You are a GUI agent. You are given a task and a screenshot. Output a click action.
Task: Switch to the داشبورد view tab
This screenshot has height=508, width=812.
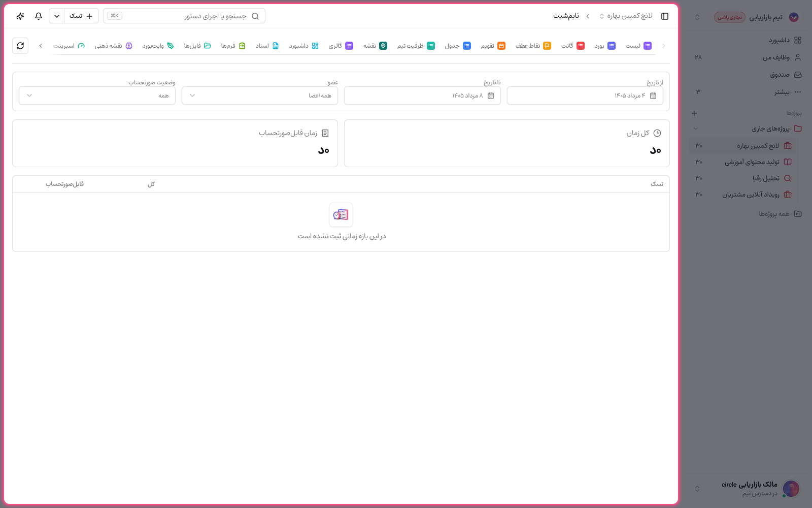tap(303, 46)
